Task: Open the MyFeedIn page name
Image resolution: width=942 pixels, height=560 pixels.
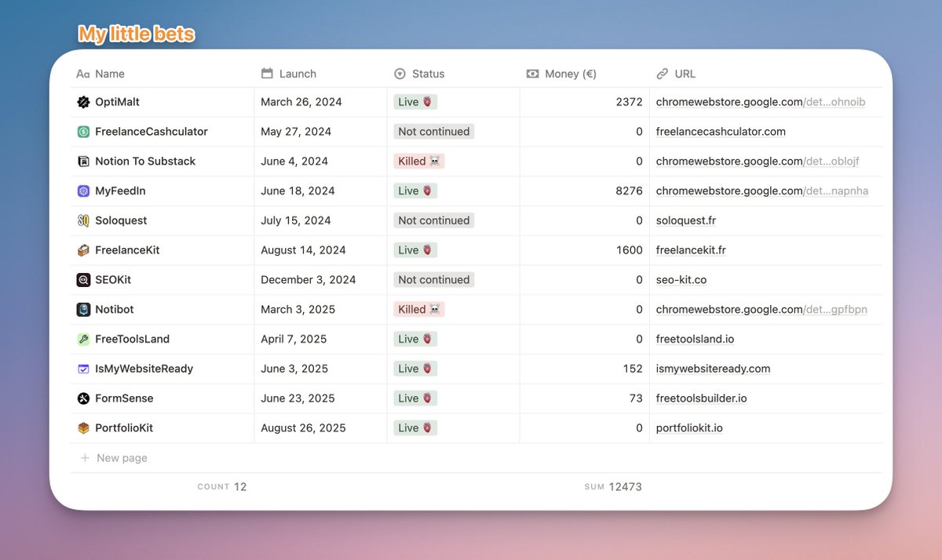Action: pos(120,191)
